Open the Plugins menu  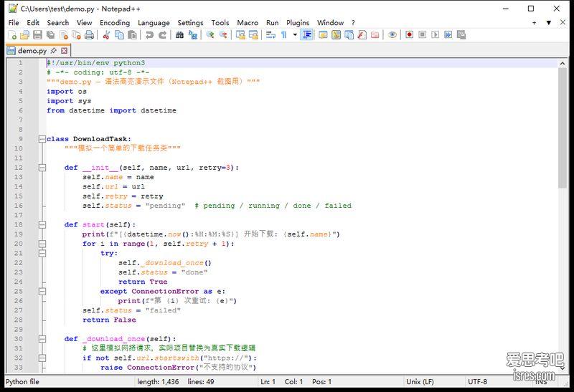[x=298, y=23]
